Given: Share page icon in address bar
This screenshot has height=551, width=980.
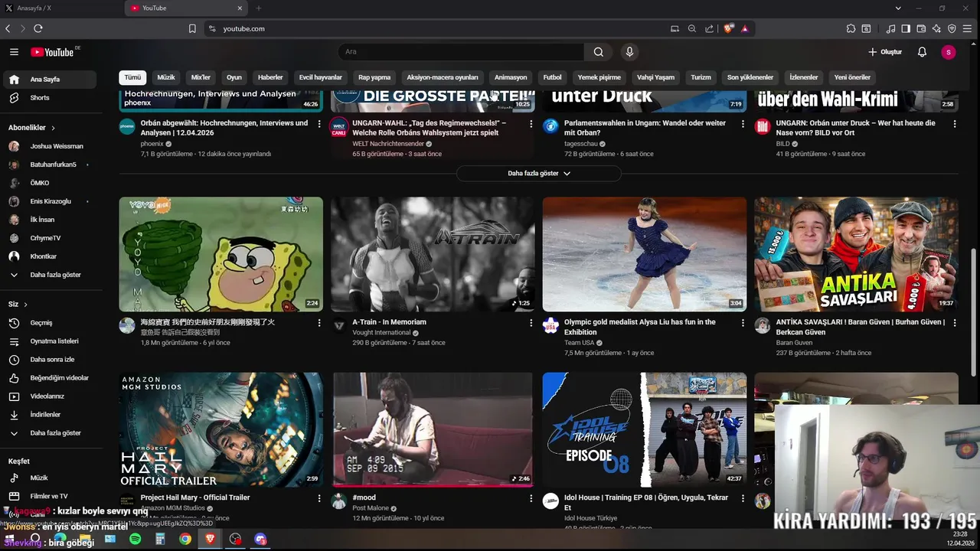Looking at the screenshot, I should coord(709,28).
